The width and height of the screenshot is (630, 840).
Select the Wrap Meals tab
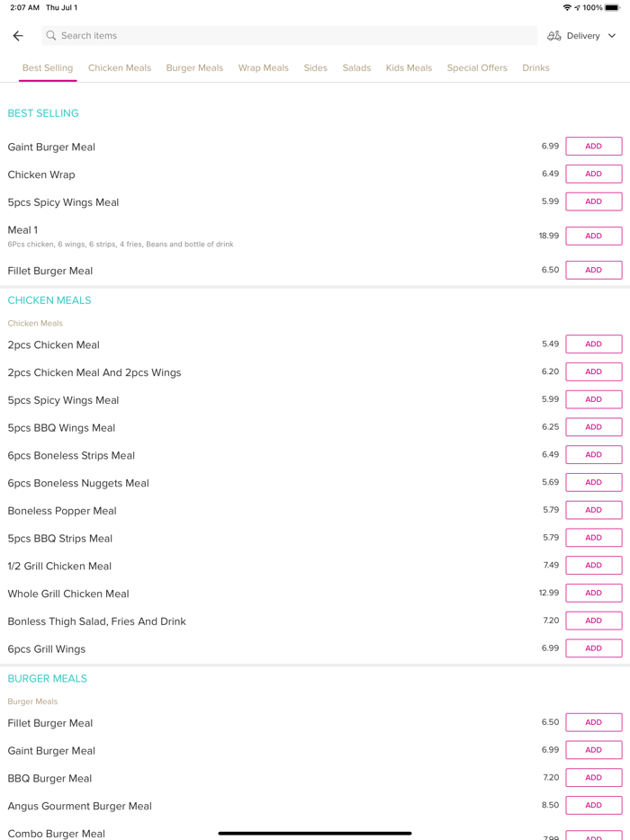pos(264,68)
